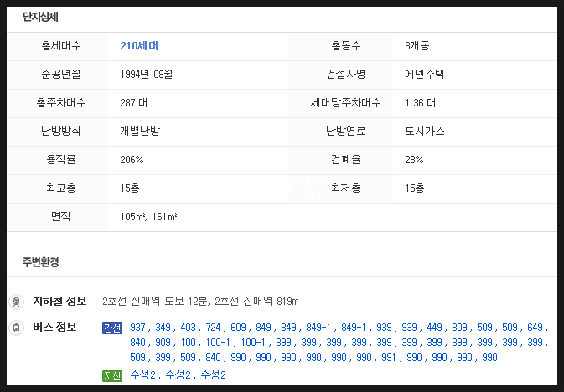564x392 pixels.
Task: Open the 210세대 link
Action: point(139,46)
